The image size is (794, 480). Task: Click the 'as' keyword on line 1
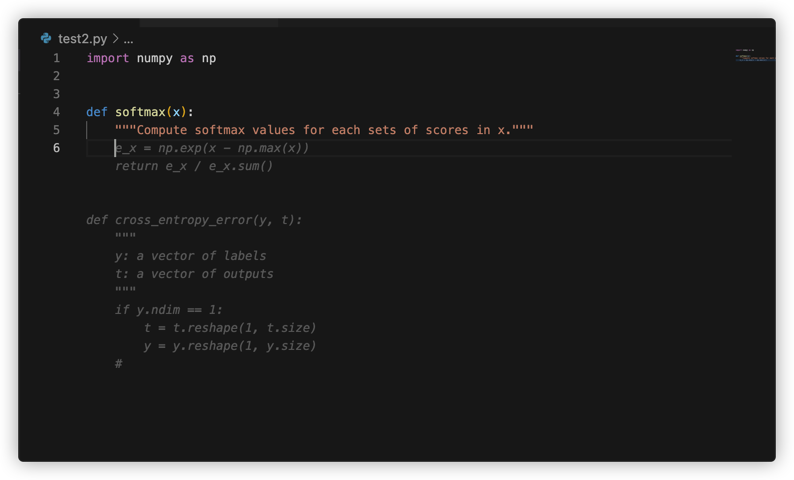tap(187, 58)
